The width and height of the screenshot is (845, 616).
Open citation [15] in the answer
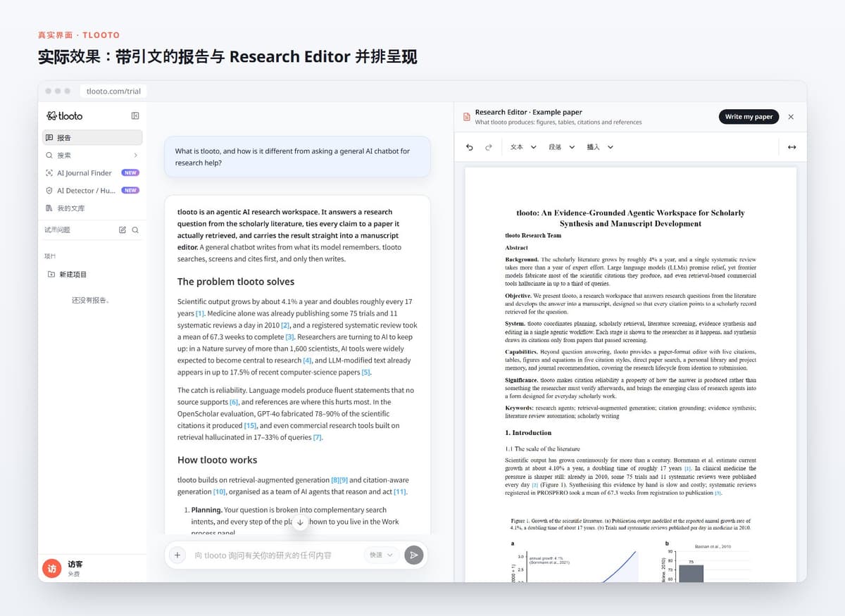tap(250, 425)
